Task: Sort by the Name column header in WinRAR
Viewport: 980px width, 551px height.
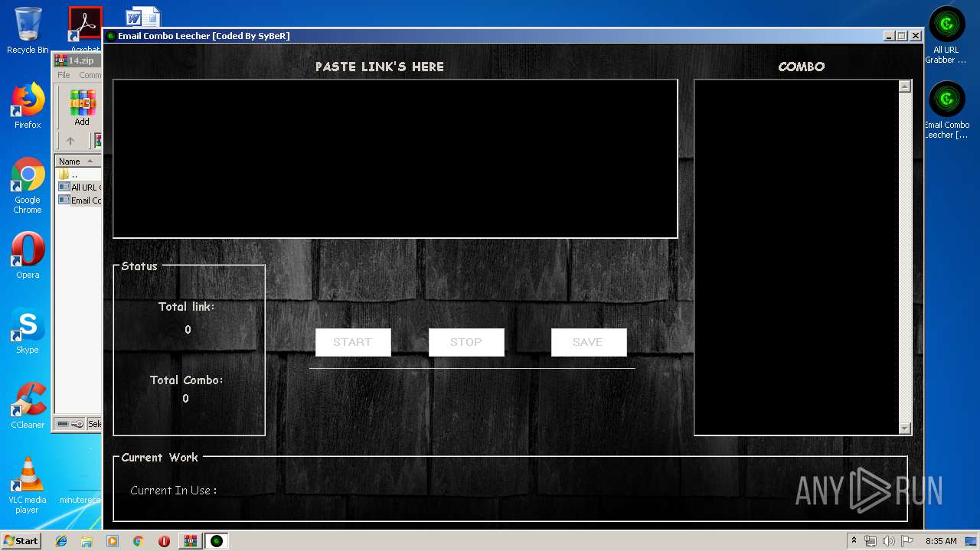Action: click(x=77, y=161)
